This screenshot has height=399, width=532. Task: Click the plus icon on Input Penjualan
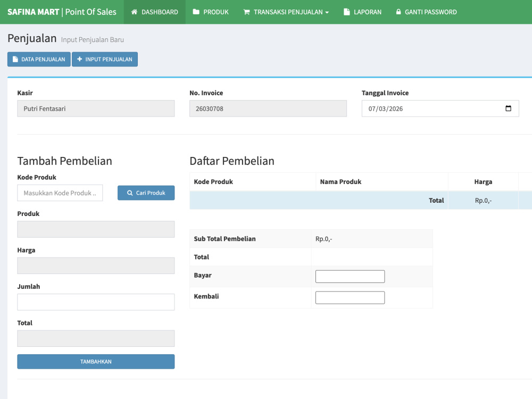80,59
